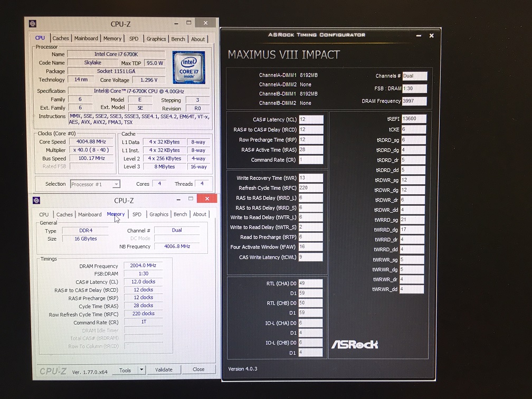
Task: Open Bench tab in lower CPU-Z window
Action: point(180,214)
